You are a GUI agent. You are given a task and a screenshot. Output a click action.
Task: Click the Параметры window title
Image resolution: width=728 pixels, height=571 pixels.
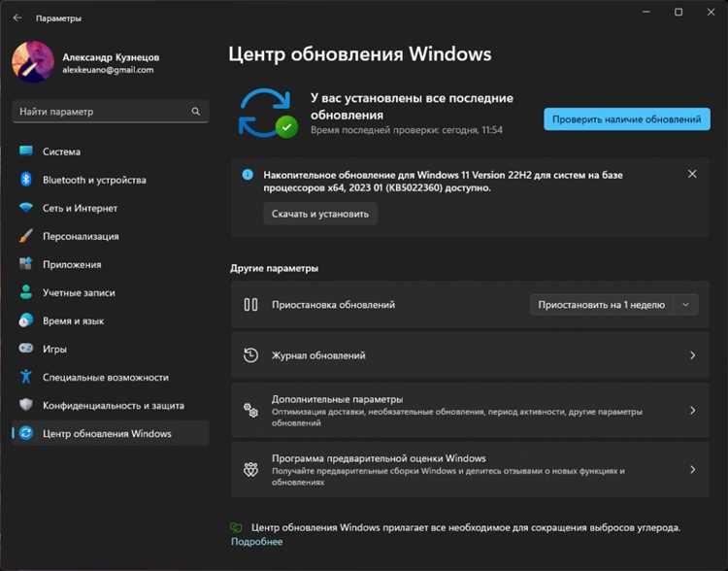pyautogui.click(x=58, y=18)
